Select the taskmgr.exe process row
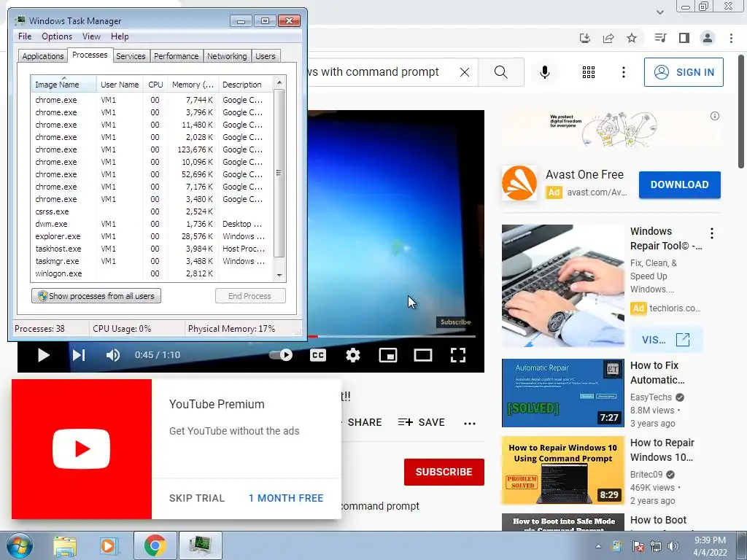Image resolution: width=747 pixels, height=560 pixels. (x=152, y=261)
